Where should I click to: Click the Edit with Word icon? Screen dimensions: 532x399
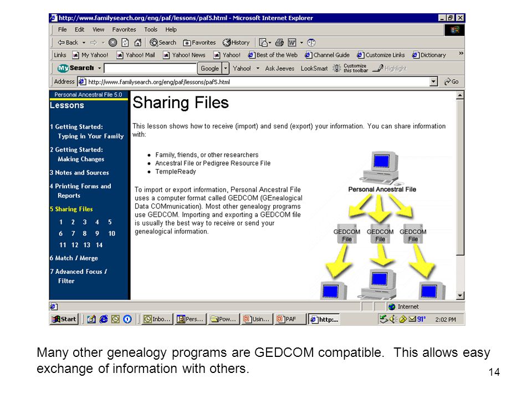point(292,43)
